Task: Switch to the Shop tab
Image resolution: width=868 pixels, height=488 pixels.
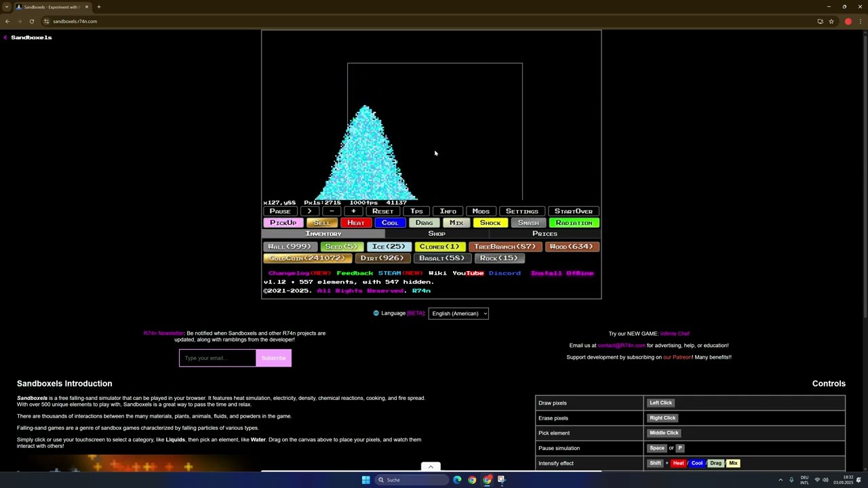Action: click(x=437, y=234)
